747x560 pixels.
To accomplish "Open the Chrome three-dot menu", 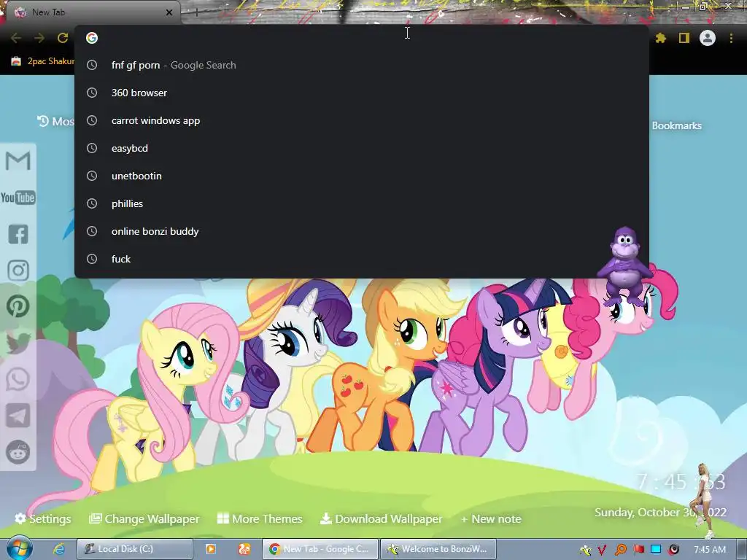I will (x=731, y=38).
